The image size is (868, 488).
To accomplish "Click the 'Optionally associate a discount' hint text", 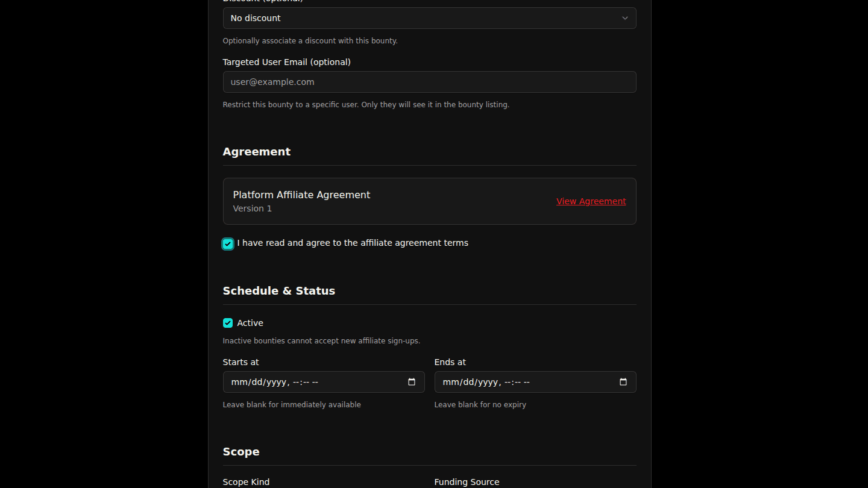I will pos(310,41).
